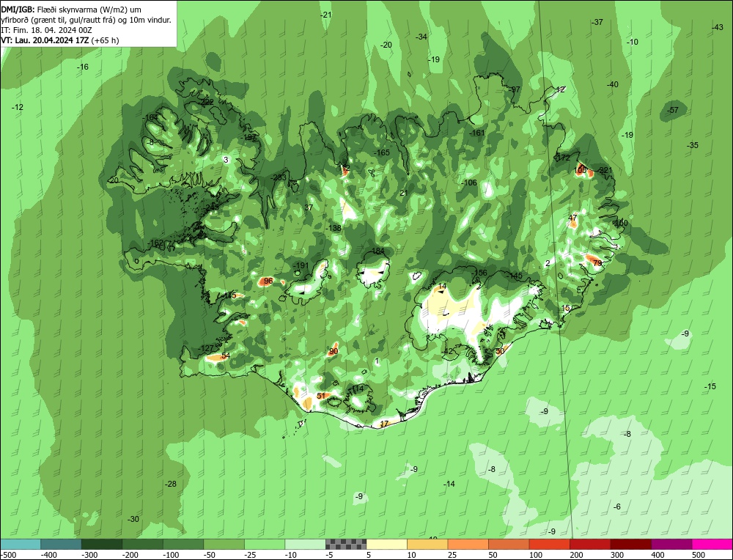Viewport: 733px width, 560px height.
Task: Click the dark teal -400 to -300 legend swatch
Action: click(x=62, y=544)
